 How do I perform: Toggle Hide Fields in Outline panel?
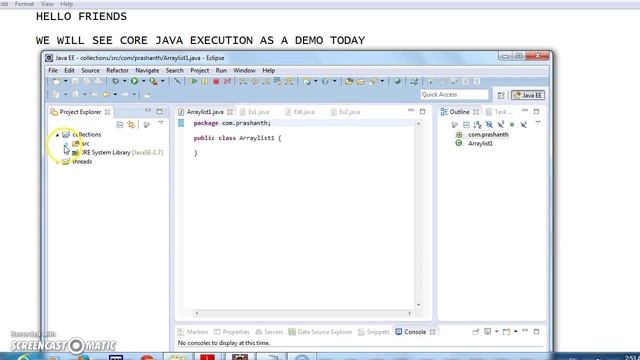point(489,124)
